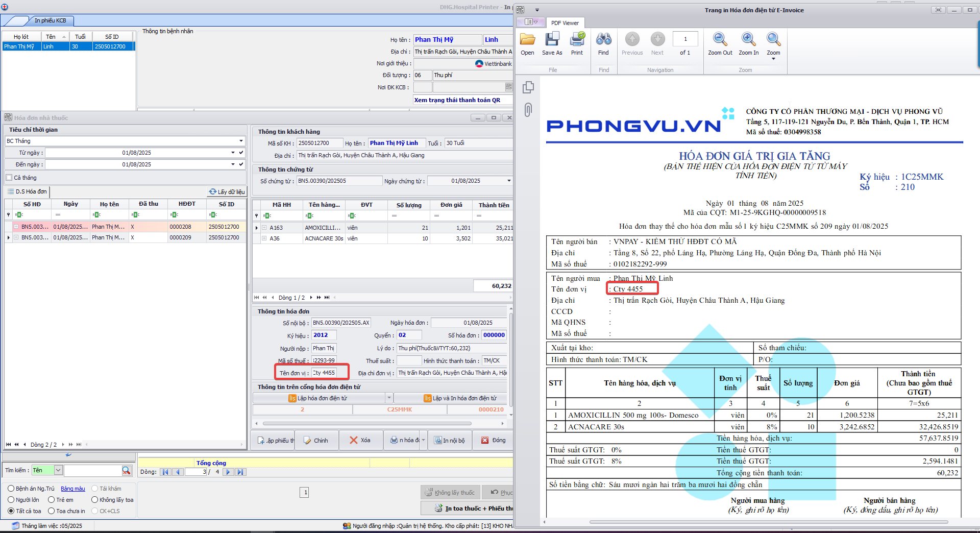This screenshot has width=980, height=533.
Task: Open the attachments paperclip panel
Action: 528,109
